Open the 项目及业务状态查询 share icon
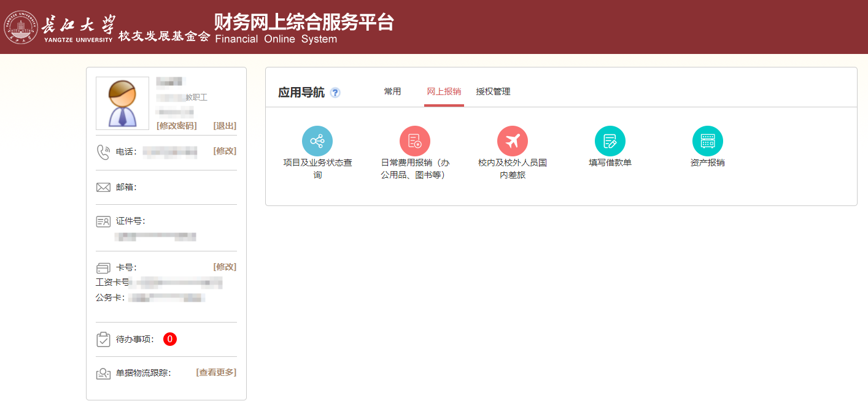This screenshot has width=868, height=417. point(317,141)
